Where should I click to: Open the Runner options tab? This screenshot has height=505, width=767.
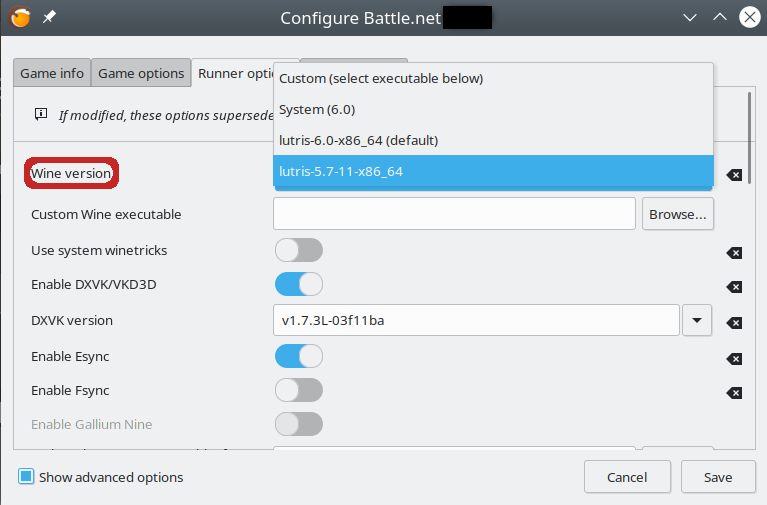(233, 73)
